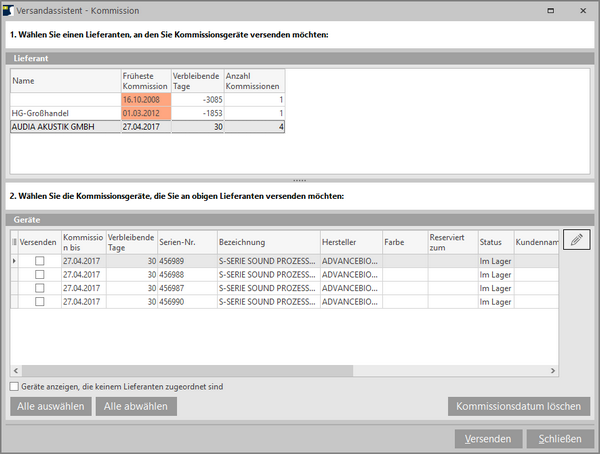Image resolution: width=600 pixels, height=454 pixels.
Task: Click the horizontal scrollbar of devices table
Action: (200, 371)
